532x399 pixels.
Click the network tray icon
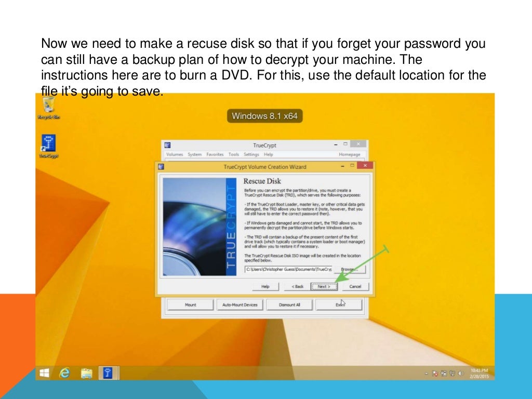453,374
